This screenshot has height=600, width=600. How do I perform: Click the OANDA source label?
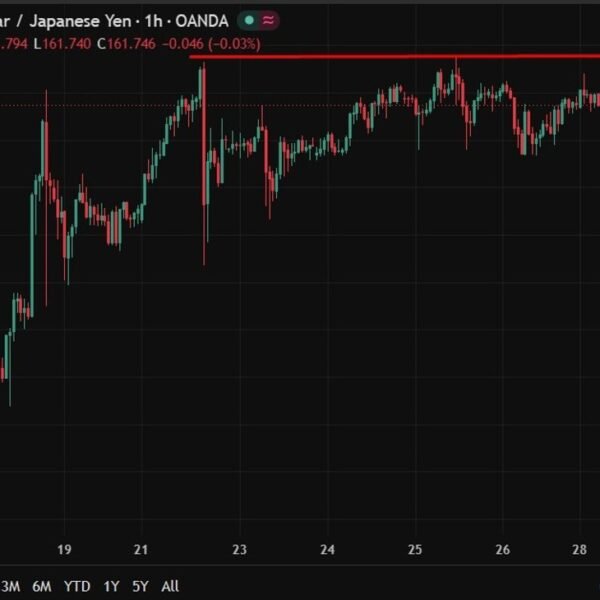click(x=202, y=21)
